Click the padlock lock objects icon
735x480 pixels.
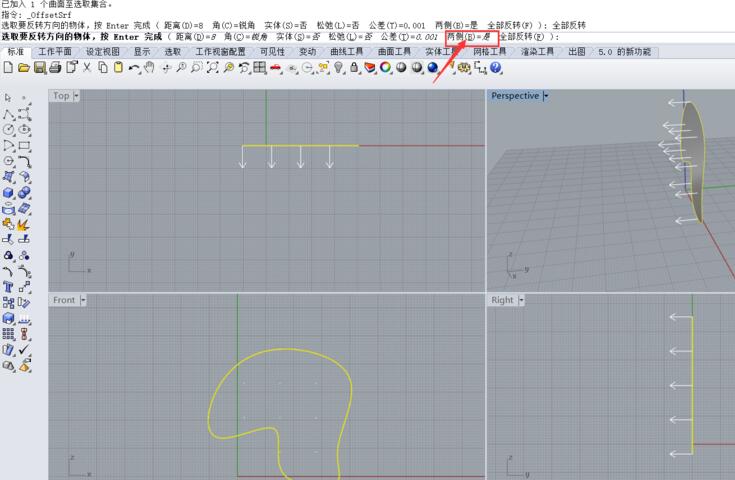pos(354,67)
